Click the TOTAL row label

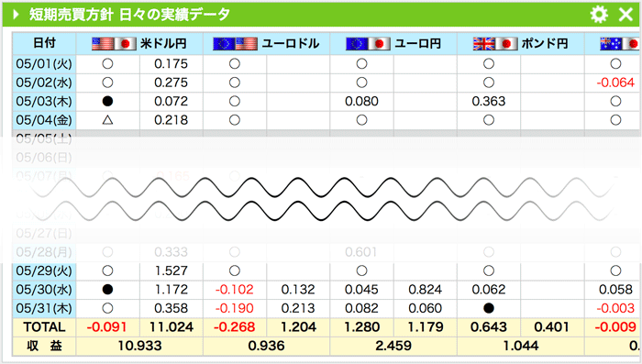pos(44,327)
